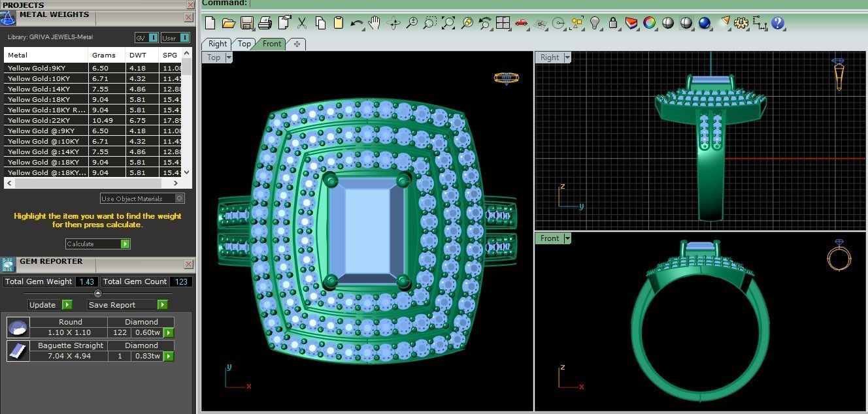Viewport: 868px width, 414px height.
Task: Cut selection with the scissors icon
Action: 302,24
